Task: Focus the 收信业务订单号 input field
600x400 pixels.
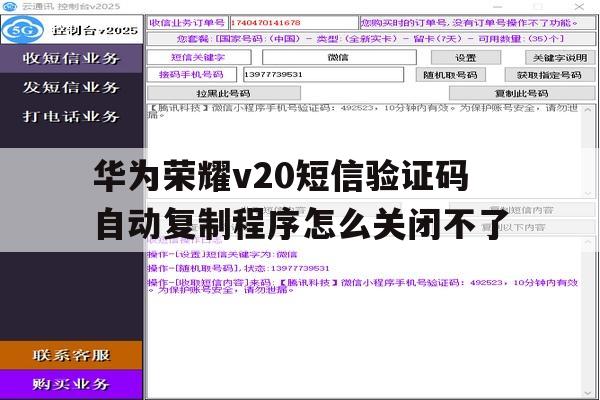Action: (x=294, y=23)
